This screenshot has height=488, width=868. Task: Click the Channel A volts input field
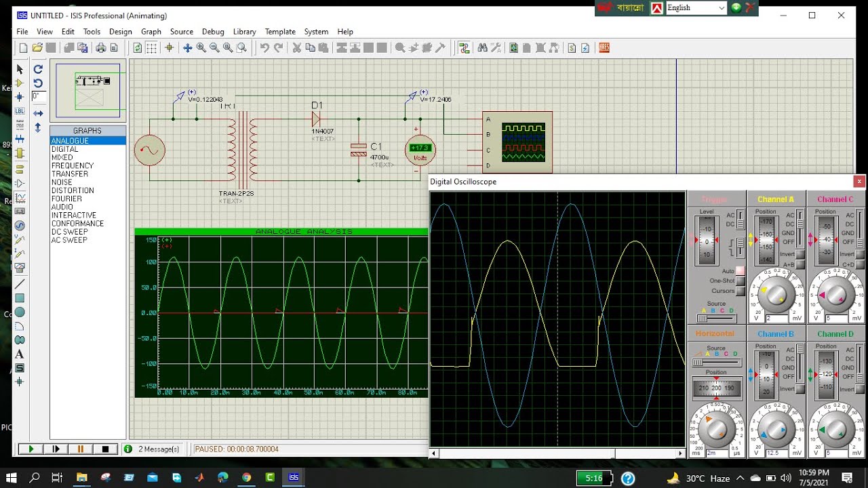coord(776,319)
